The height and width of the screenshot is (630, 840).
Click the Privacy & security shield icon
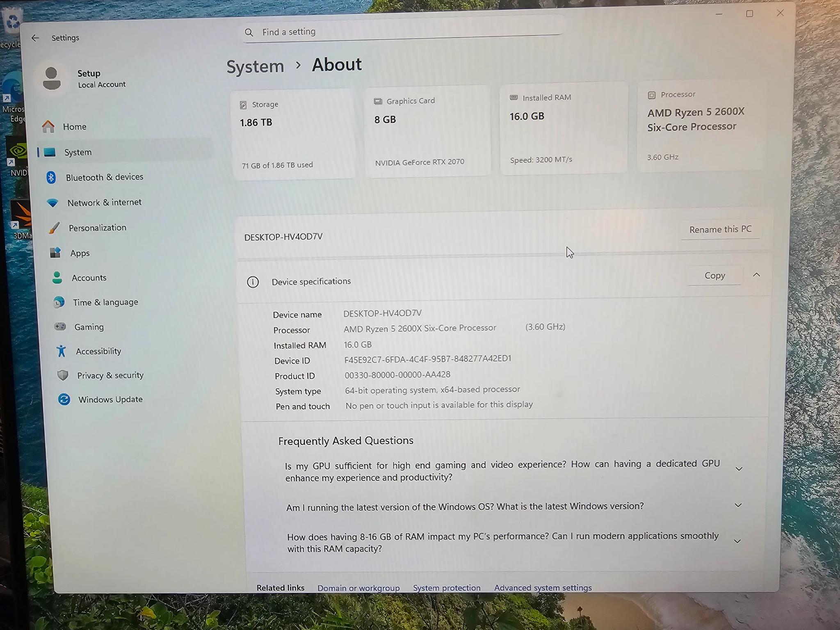pyautogui.click(x=63, y=375)
